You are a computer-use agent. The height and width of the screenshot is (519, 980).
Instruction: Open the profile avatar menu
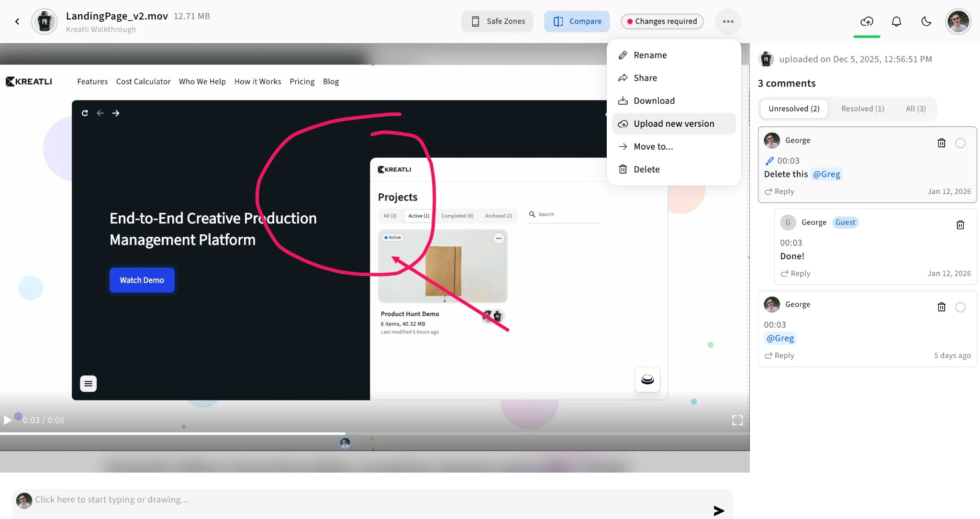(x=958, y=22)
